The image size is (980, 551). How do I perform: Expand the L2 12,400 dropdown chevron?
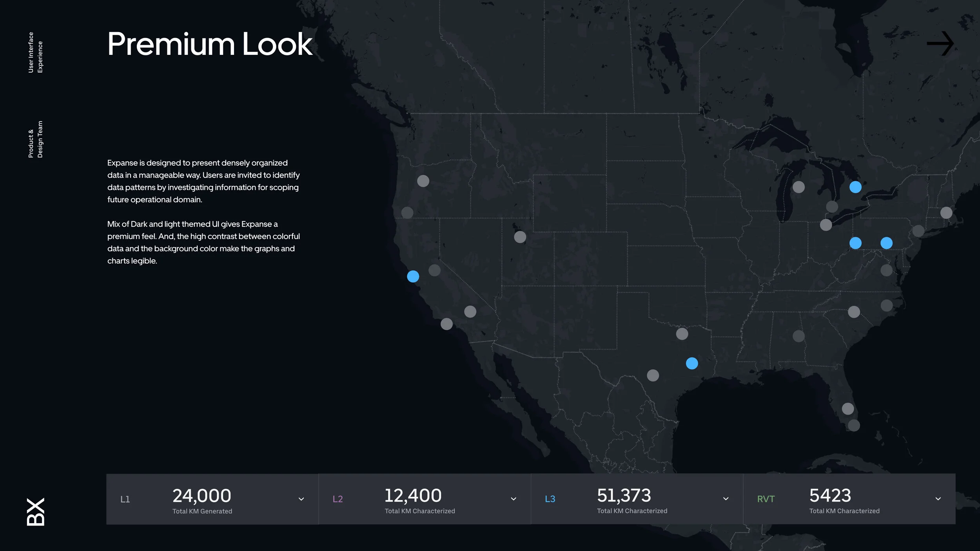[514, 499]
